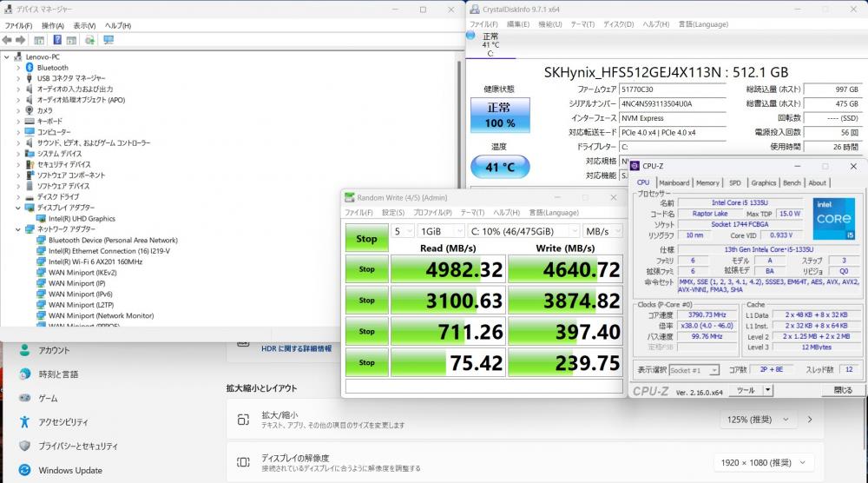868x483 pixels.
Task: Select Intel(R) Ethernet Connection (16) I219-V
Action: pyautogui.click(x=109, y=251)
